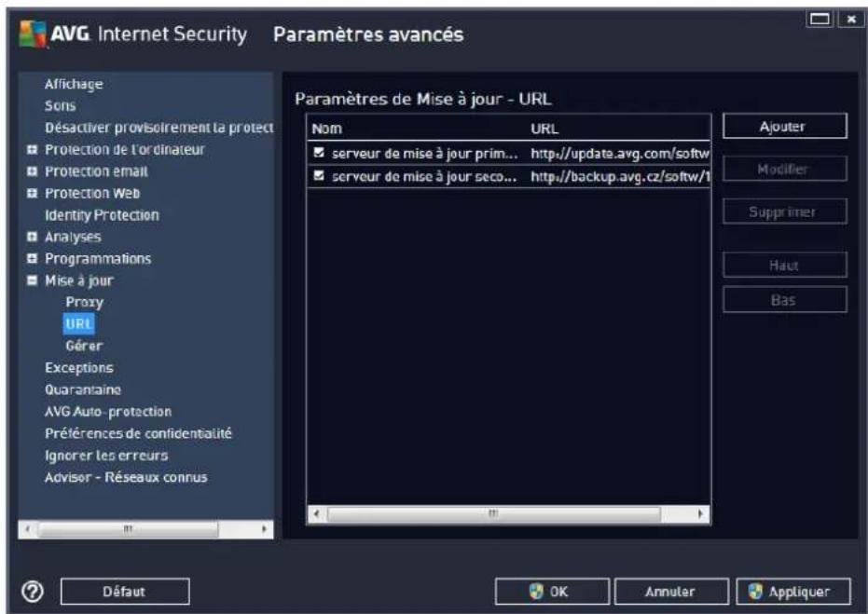Expand Protection de l'ordinateur tree node
Image resolution: width=868 pixels, height=614 pixels.
tap(32, 149)
